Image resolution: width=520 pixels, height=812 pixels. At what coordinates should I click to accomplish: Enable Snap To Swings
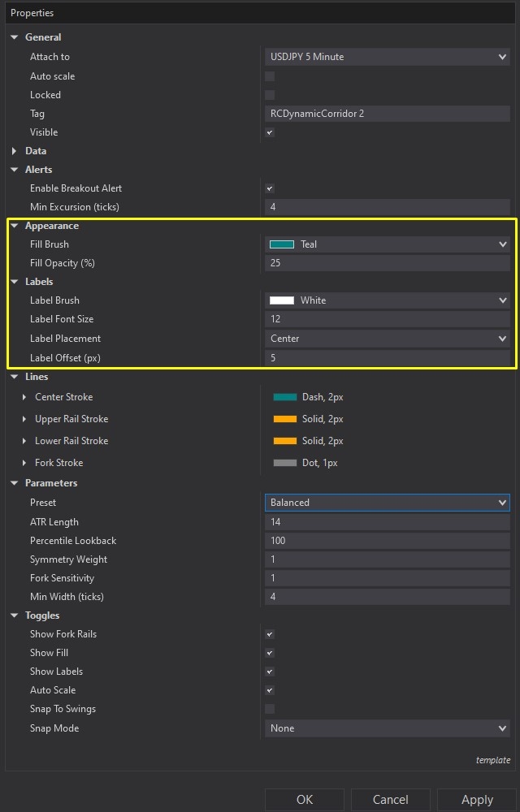(269, 709)
